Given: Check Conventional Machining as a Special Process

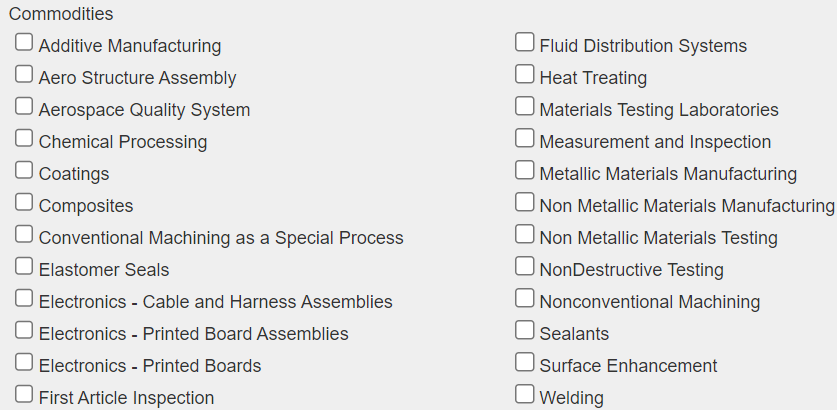Looking at the screenshot, I should (x=24, y=235).
